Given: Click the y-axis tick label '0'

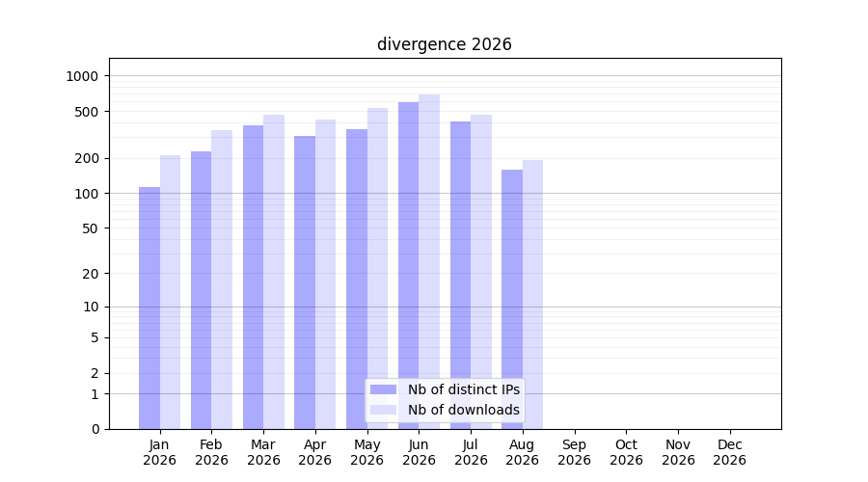Looking at the screenshot, I should (95, 429).
